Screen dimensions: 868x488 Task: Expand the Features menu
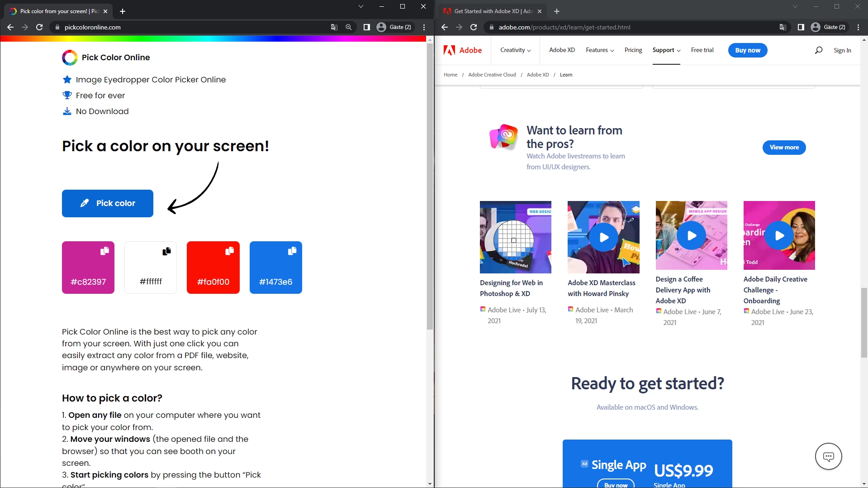599,50
